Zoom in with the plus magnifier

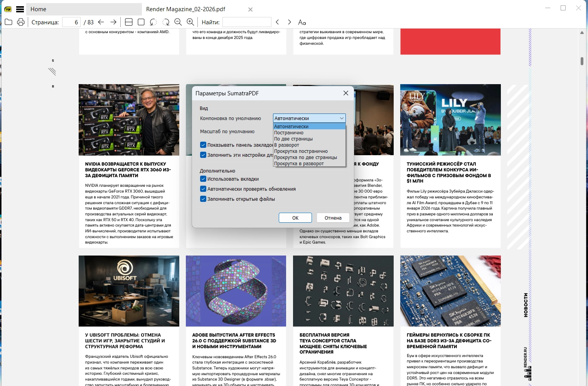coord(190,22)
